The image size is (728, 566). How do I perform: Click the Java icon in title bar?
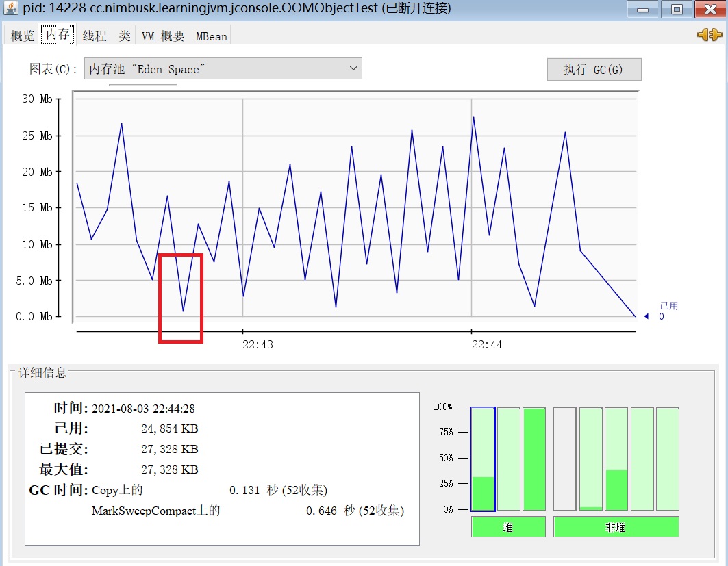coord(11,9)
